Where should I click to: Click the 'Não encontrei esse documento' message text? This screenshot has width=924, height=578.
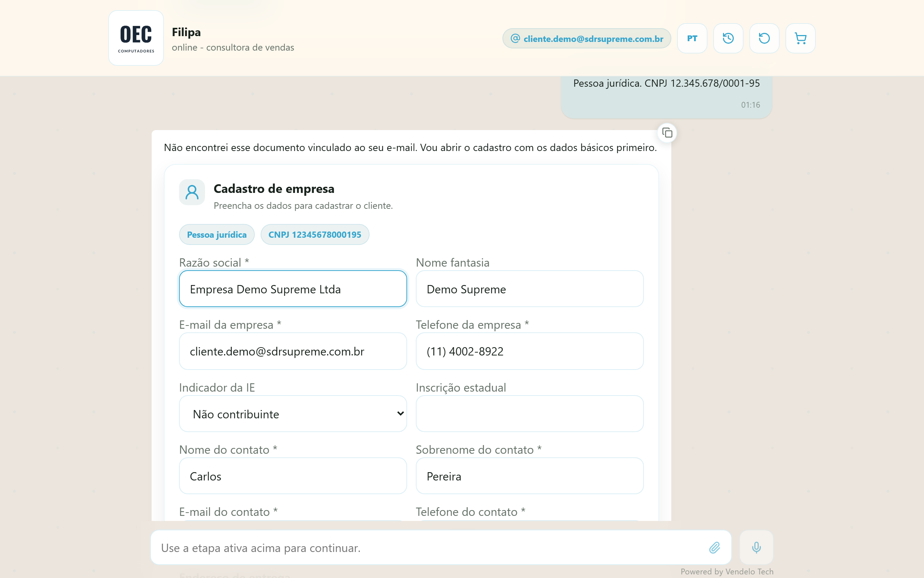pyautogui.click(x=410, y=147)
